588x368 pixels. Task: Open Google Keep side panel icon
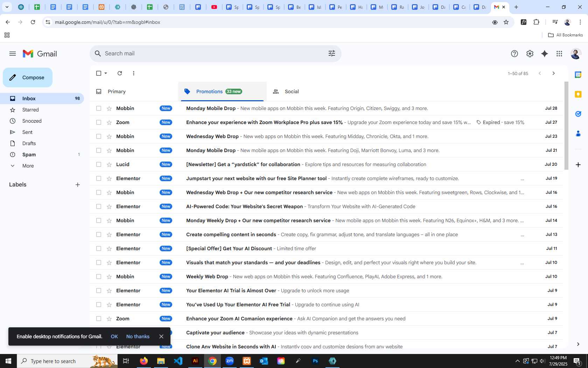[578, 94]
